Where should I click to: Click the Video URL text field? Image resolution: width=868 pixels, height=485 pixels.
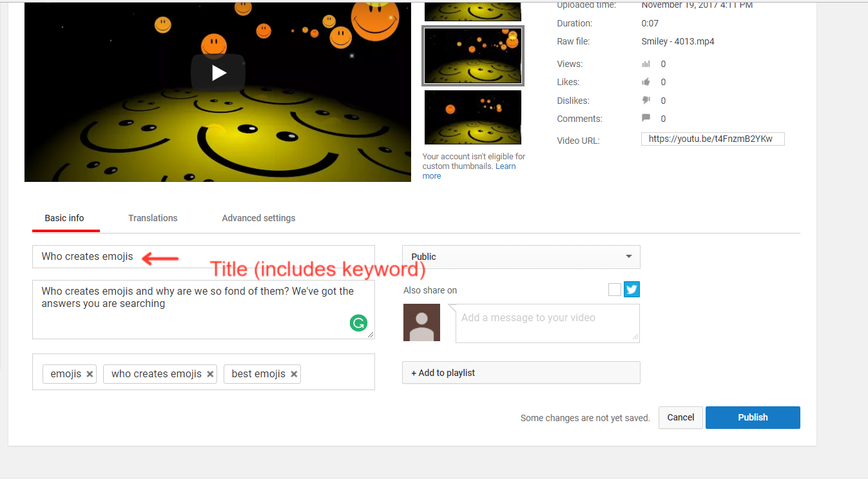tap(712, 139)
